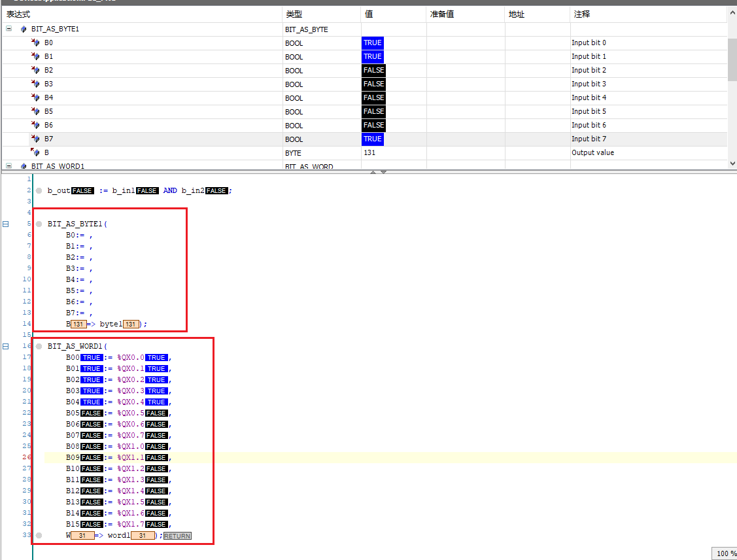Toggle breakpoint dot at BIT_AS_WORD1 call line
Viewport: 737px width, 560px height.
coord(39,346)
